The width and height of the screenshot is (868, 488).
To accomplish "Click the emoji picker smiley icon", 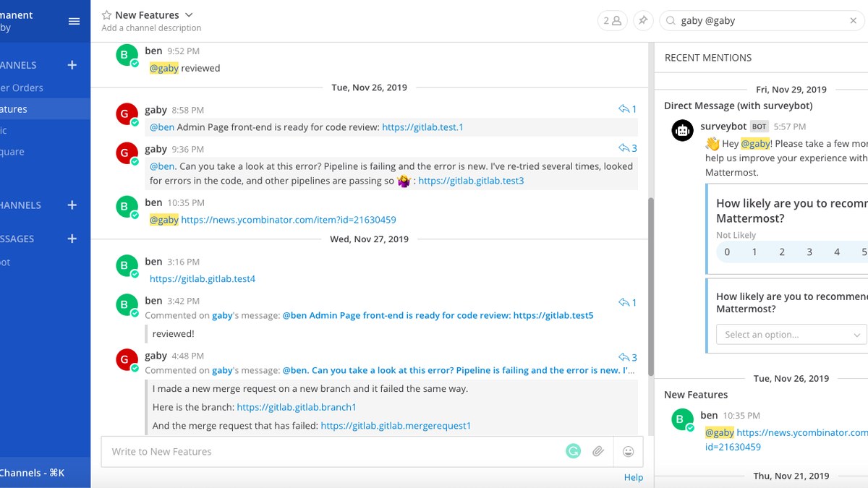I will click(628, 451).
